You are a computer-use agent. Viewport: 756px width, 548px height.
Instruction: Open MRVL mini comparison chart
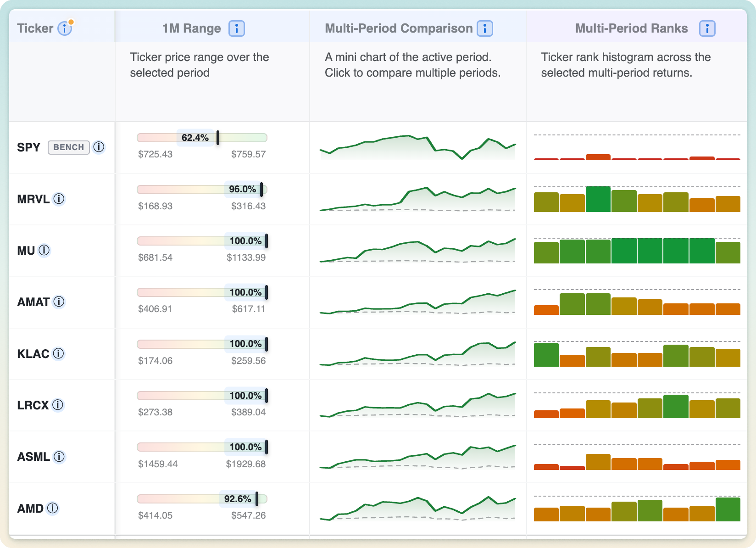tap(418, 199)
